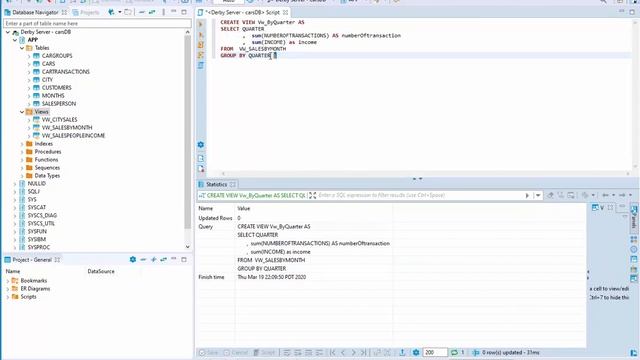Go to last row navigation icon

(364, 352)
